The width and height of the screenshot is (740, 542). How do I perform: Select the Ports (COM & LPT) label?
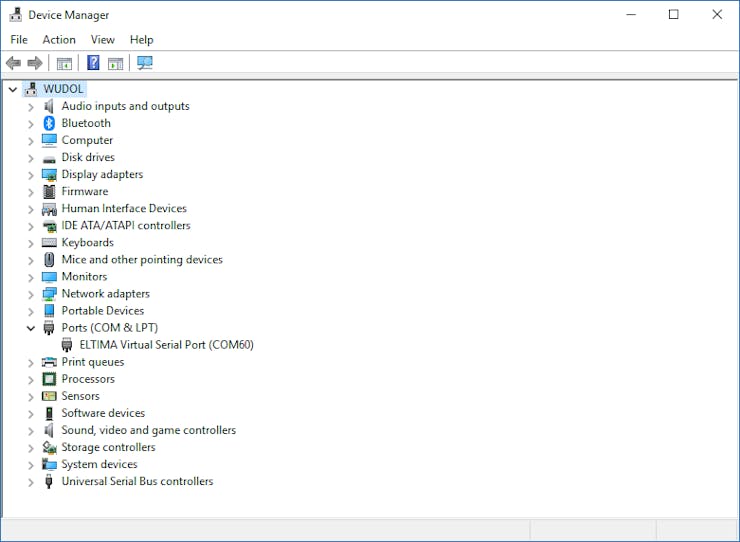(x=109, y=328)
